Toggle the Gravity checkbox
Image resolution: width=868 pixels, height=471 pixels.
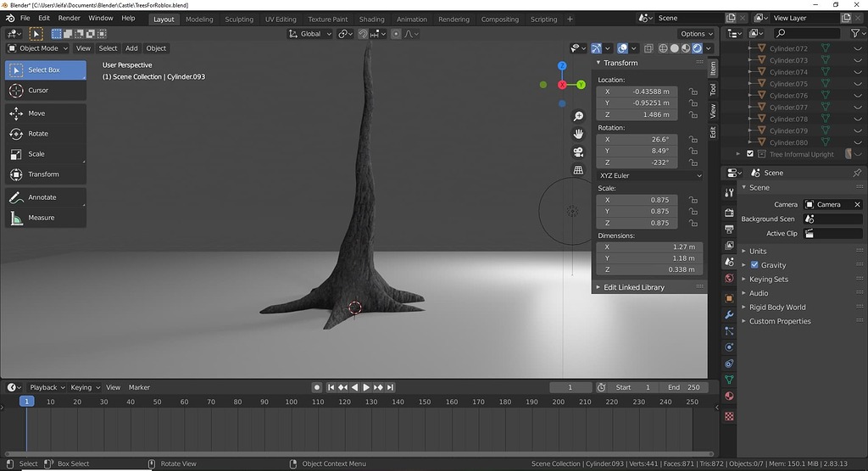[x=754, y=265]
